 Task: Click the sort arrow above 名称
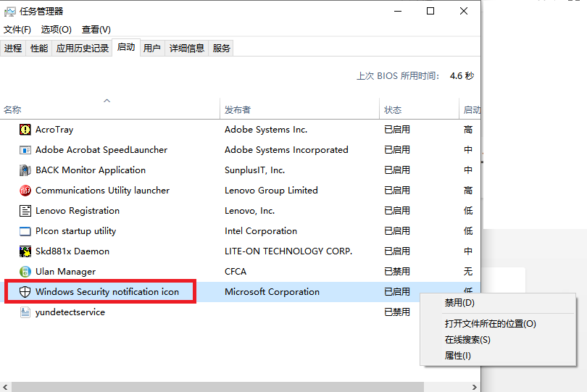(x=107, y=100)
